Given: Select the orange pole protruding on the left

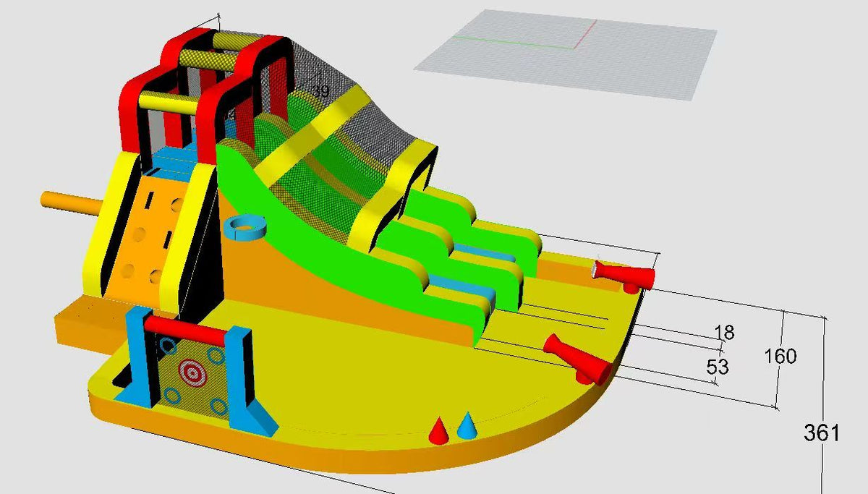Looking at the screenshot, I should pos(71,202).
